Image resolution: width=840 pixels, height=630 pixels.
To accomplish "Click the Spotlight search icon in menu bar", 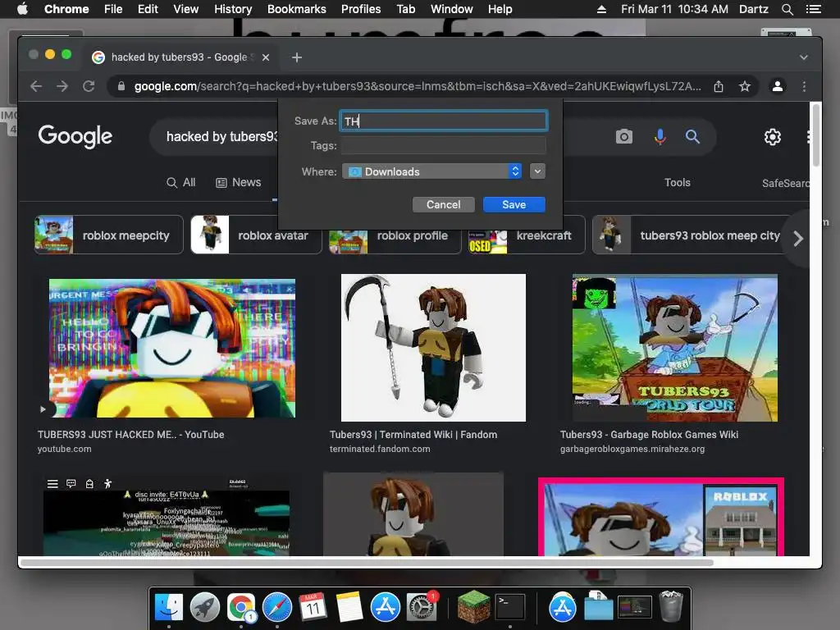I will pos(787,9).
